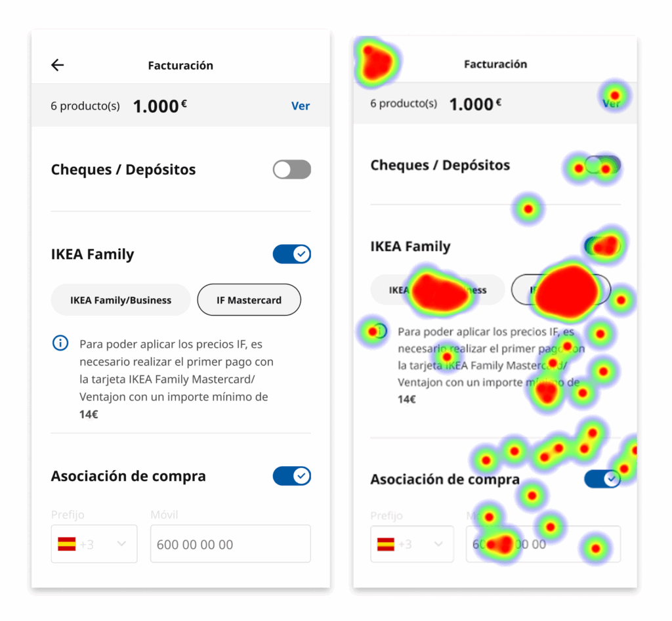
Task: Click Ver link in right heatmap screen
Action: pyautogui.click(x=612, y=103)
